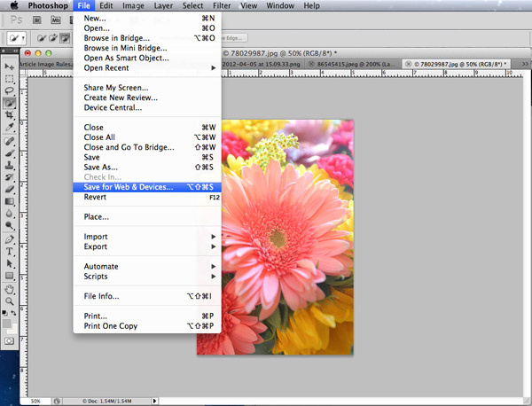Select the Lasso tool
Viewport: 532px width, 406px height.
coord(9,90)
